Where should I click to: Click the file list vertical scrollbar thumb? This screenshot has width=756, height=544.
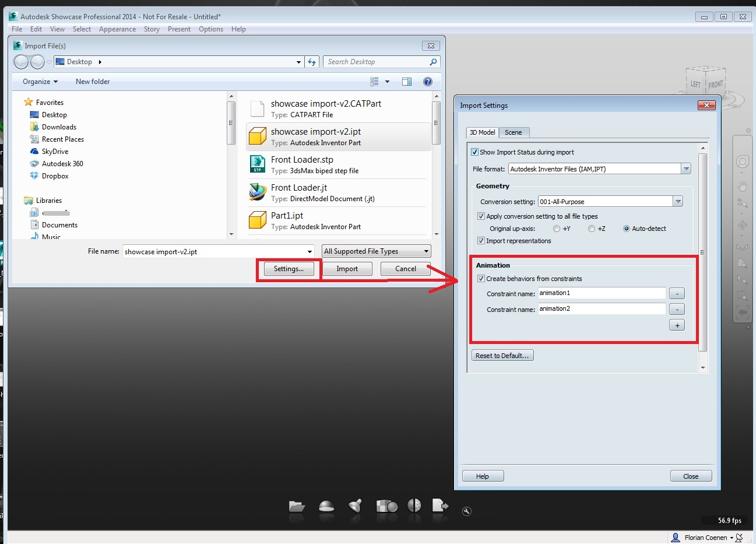click(x=436, y=123)
